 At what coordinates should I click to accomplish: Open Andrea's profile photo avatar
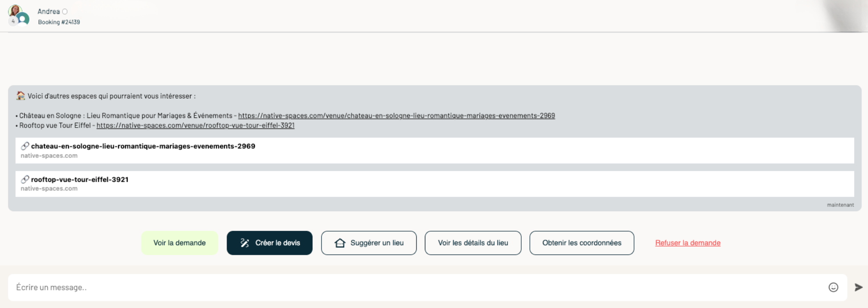[x=15, y=10]
